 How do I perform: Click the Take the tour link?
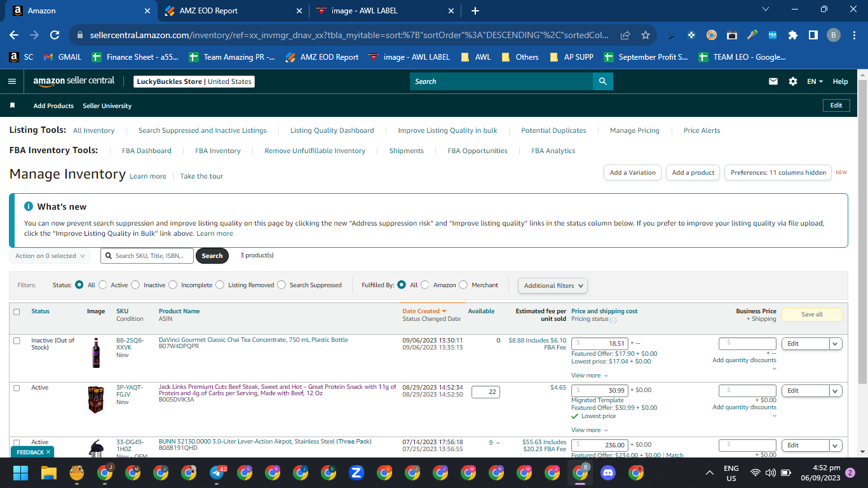[201, 177]
